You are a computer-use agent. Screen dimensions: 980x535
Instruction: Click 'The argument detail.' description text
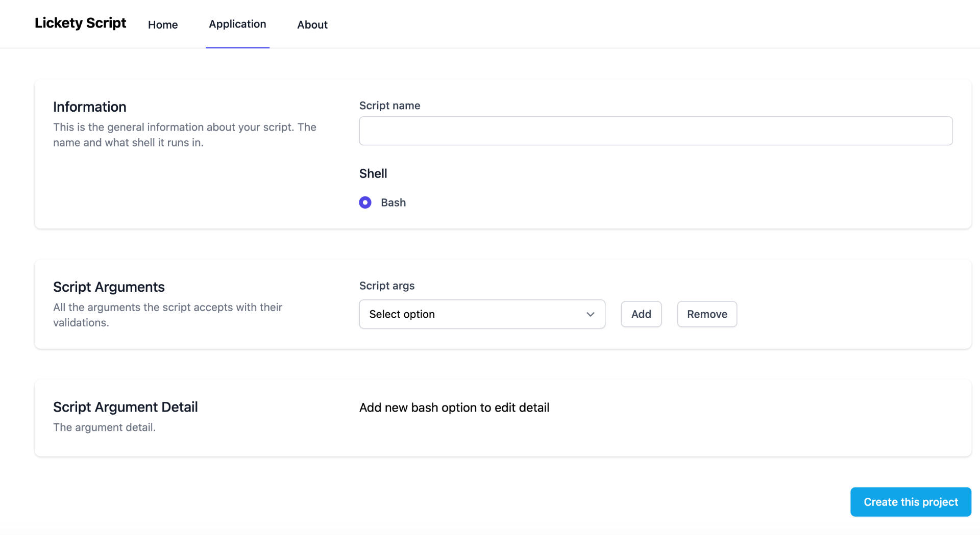(104, 427)
